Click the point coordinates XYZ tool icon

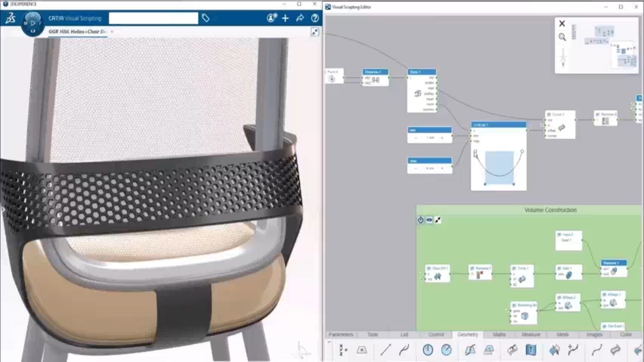[x=343, y=350]
